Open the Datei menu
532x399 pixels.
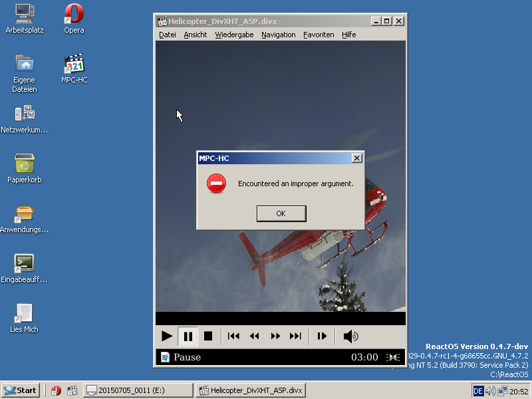[168, 35]
